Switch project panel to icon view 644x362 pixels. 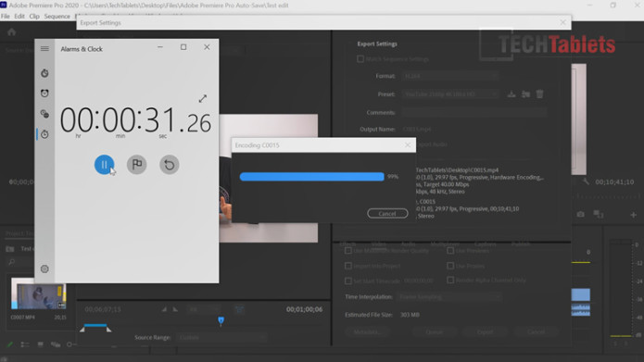40,344
